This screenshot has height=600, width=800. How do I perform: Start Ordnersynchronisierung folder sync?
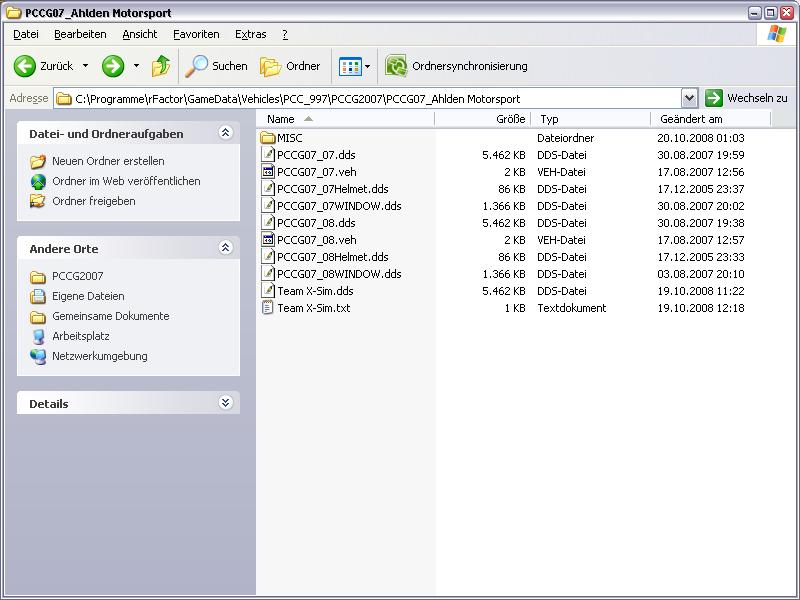[x=456, y=66]
